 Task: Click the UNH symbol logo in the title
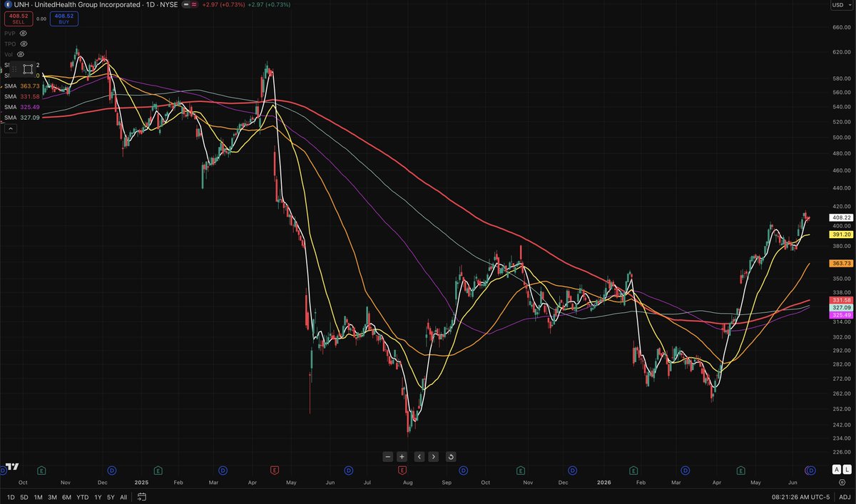coord(7,5)
